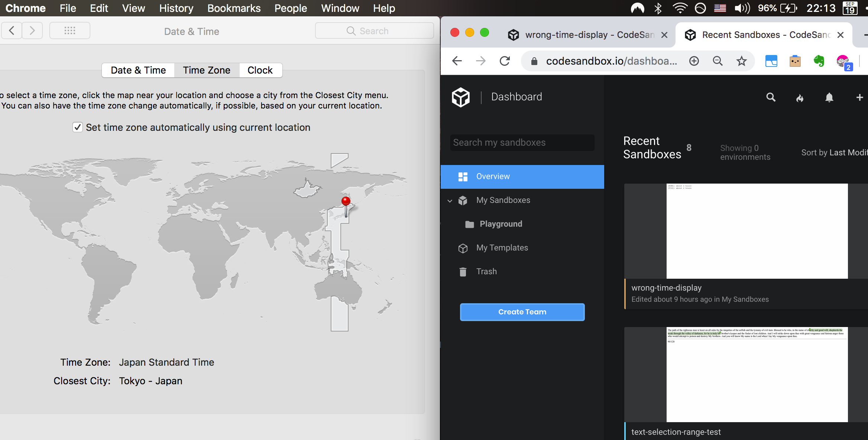
Task: Open My Templates in sidebar
Action: (522, 248)
